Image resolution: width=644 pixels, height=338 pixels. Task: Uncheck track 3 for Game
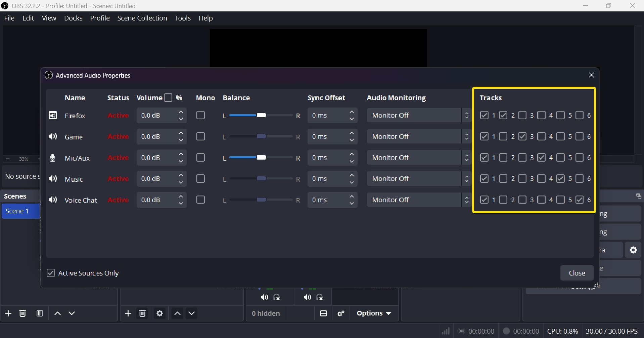[x=522, y=136]
